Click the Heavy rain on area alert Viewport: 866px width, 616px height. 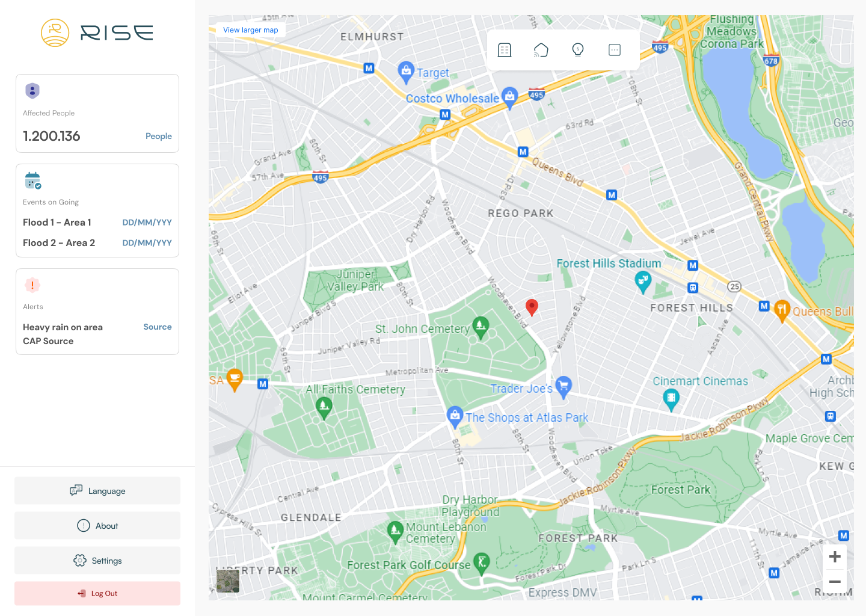pyautogui.click(x=63, y=327)
